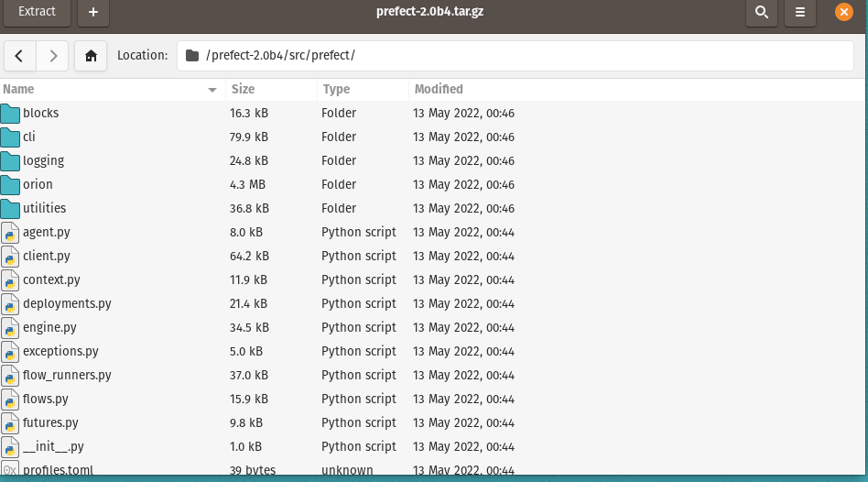Click the 34.5 kB size of engine.py

[249, 327]
